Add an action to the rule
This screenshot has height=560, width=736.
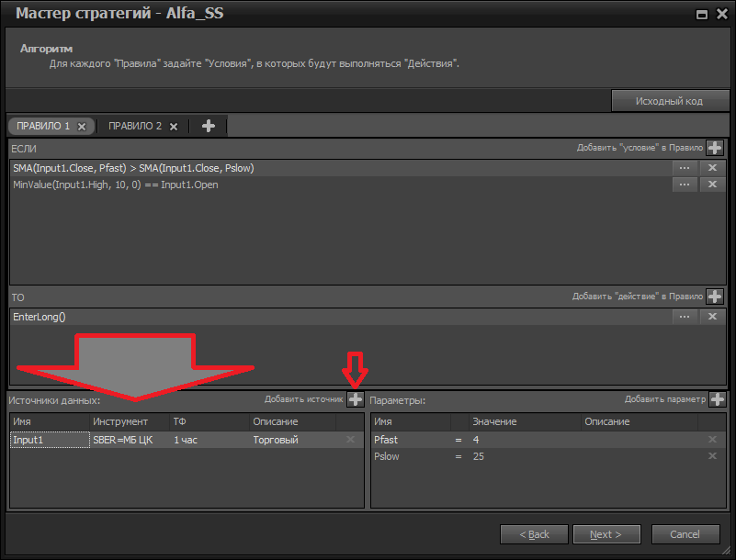[714, 296]
